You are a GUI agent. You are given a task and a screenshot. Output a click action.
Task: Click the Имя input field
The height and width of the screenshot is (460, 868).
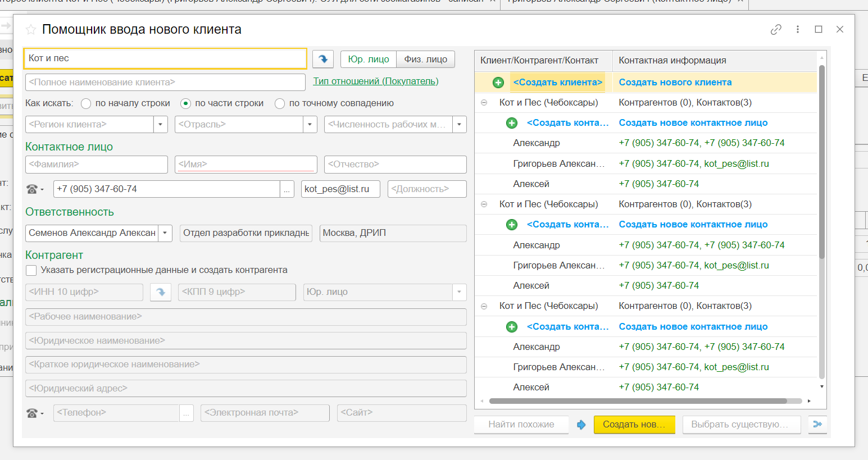(x=246, y=165)
